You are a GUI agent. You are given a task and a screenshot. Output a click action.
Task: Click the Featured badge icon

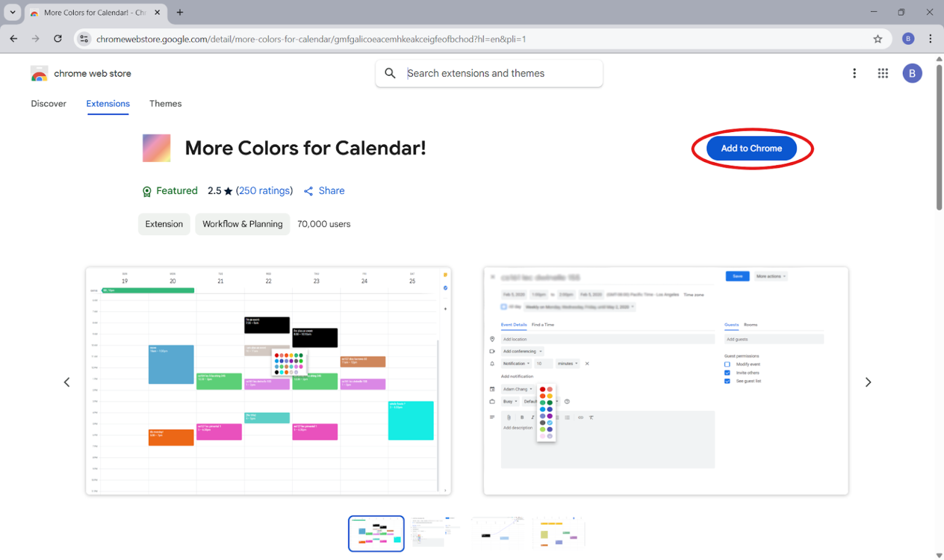(147, 191)
